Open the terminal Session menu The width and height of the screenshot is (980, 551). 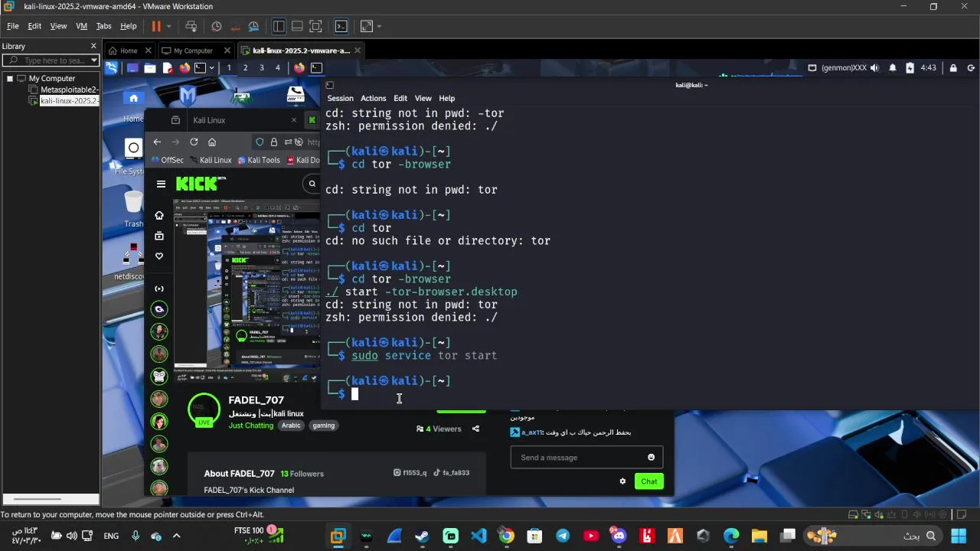(340, 98)
